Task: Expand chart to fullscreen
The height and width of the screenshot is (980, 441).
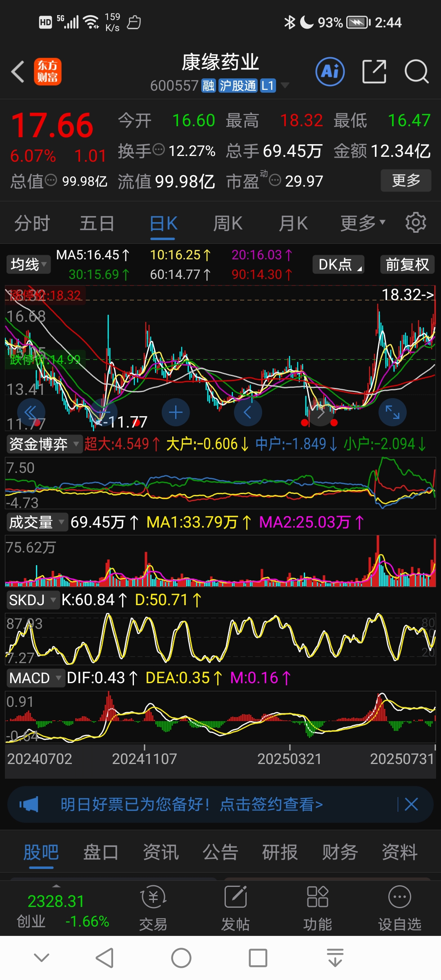Action: pos(392,412)
